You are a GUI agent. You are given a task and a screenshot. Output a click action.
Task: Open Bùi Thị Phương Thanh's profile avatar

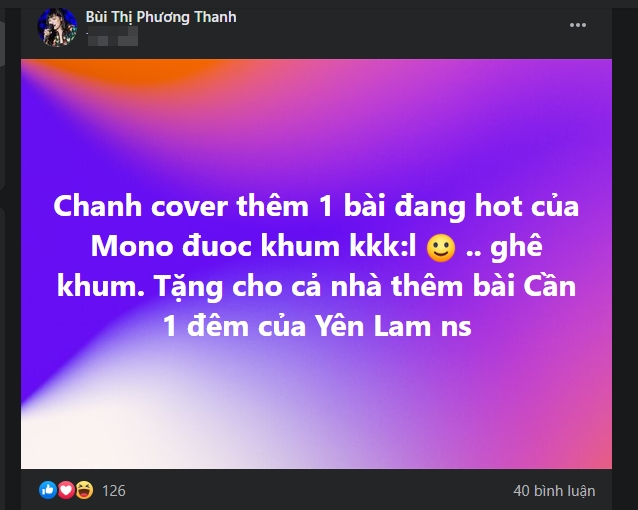[x=57, y=27]
